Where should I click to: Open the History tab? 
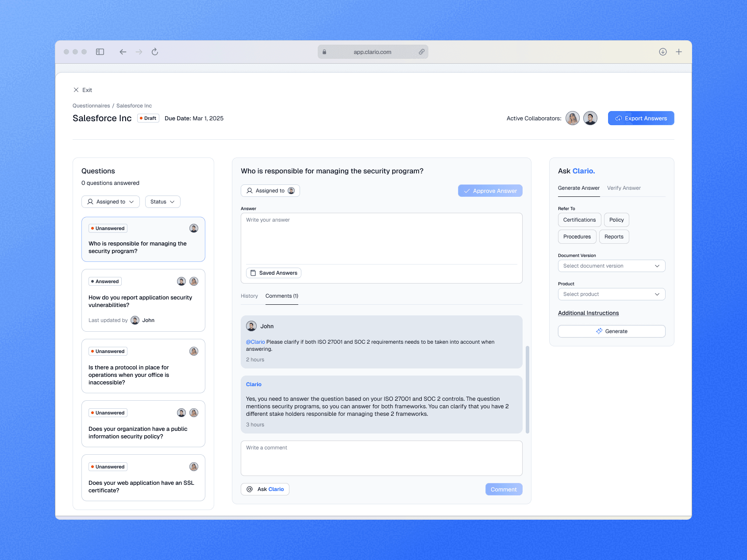pos(249,296)
